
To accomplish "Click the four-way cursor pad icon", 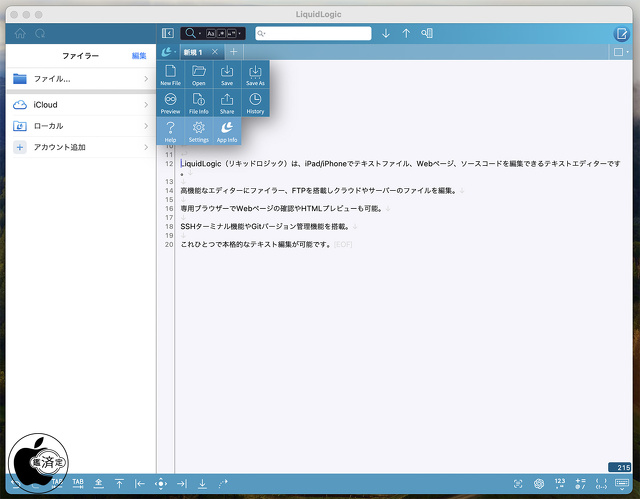I will 161,483.
